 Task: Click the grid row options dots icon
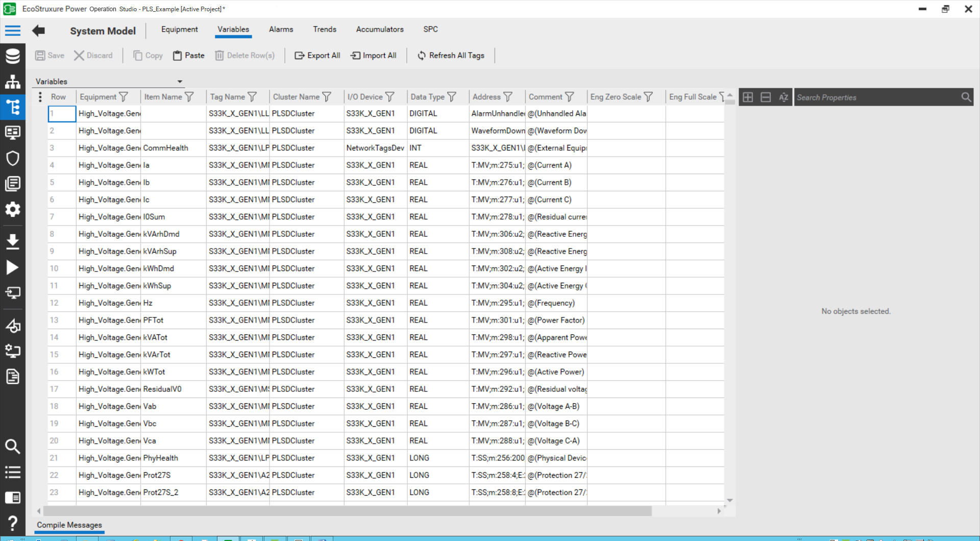tap(40, 97)
